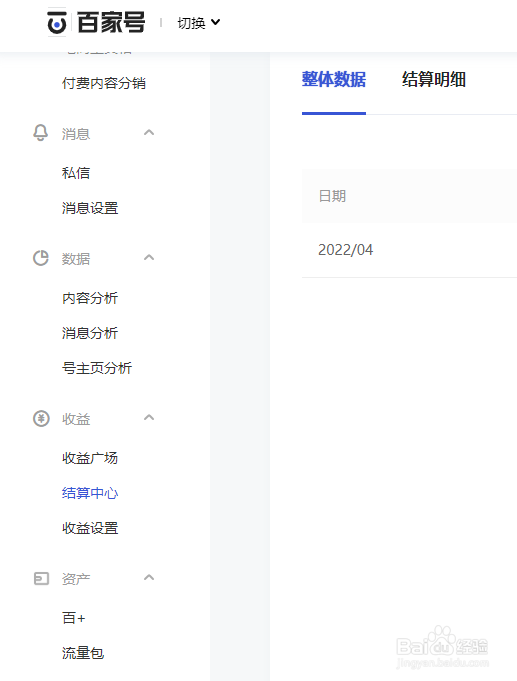The height and width of the screenshot is (681, 517).
Task: Select the 数据 sidebar section label
Action: pos(76,259)
